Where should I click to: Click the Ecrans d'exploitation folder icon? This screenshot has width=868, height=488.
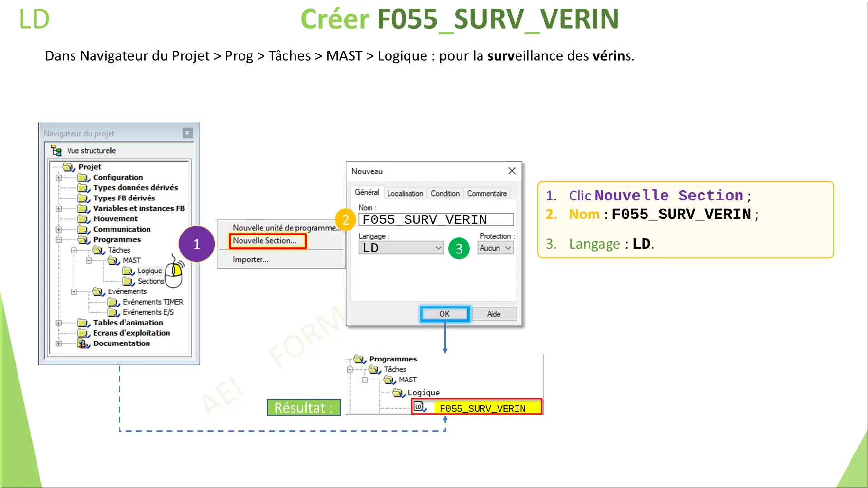click(83, 333)
